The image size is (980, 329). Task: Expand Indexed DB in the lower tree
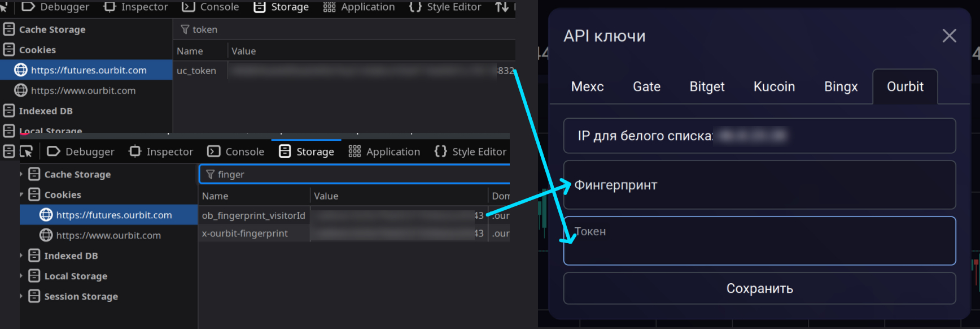tap(21, 256)
